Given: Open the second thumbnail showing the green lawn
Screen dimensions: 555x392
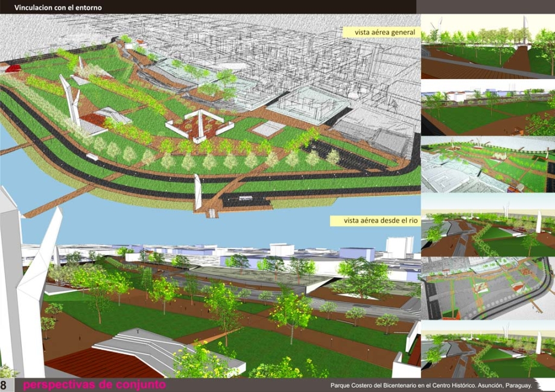Looking at the screenshot, I should pyautogui.click(x=487, y=107).
